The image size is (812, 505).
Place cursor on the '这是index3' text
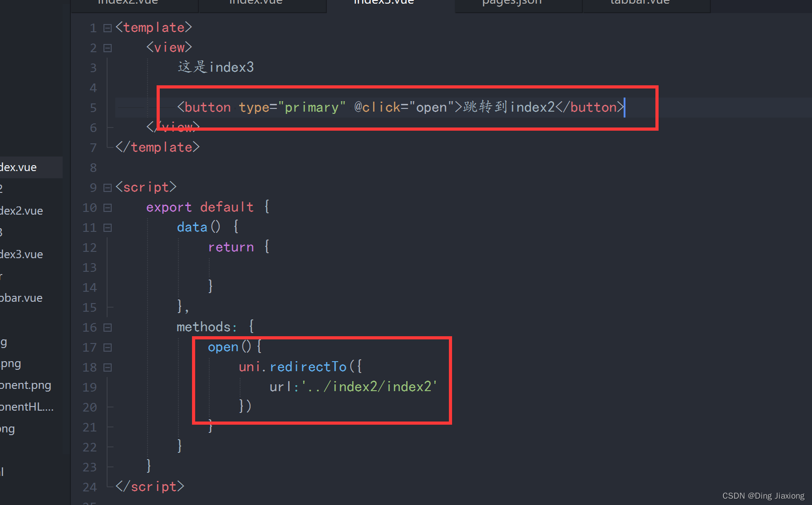[x=216, y=67]
